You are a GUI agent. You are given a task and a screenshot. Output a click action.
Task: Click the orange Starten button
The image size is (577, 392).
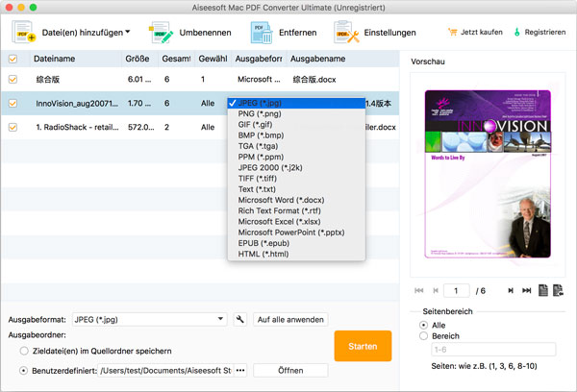pos(363,346)
